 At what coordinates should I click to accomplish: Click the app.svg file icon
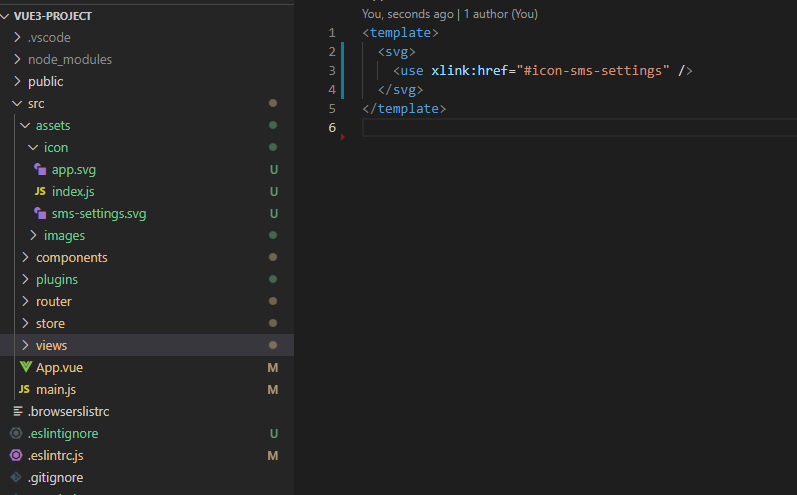coord(40,169)
